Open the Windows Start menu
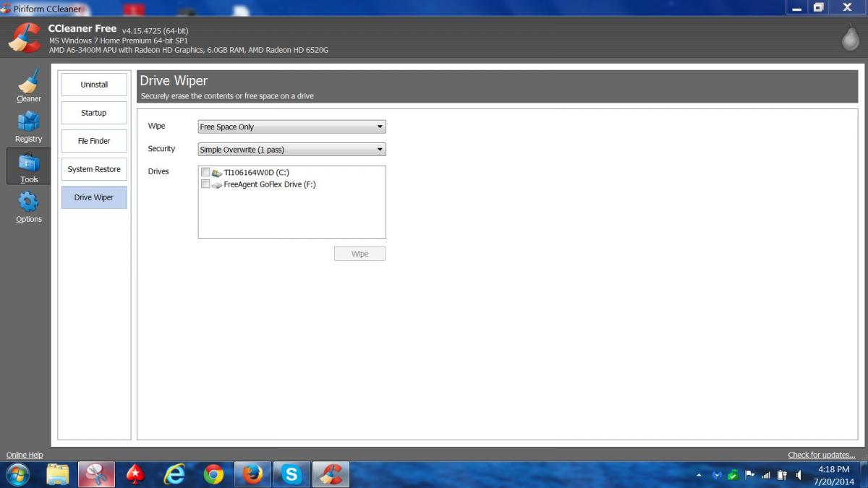 [17, 474]
